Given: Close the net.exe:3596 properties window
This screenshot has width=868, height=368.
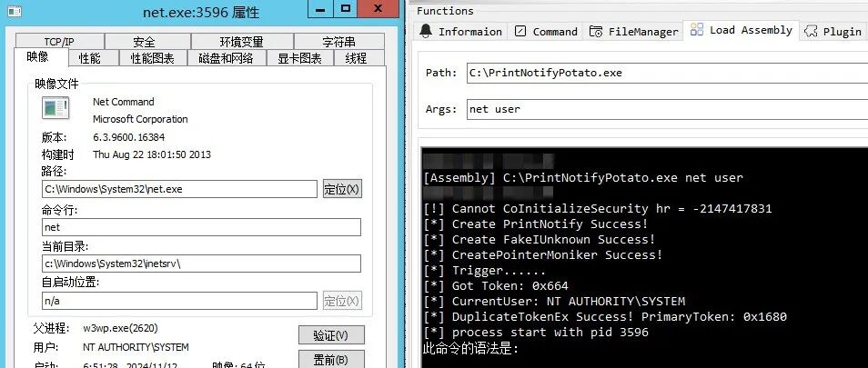Looking at the screenshot, I should coord(378,8).
